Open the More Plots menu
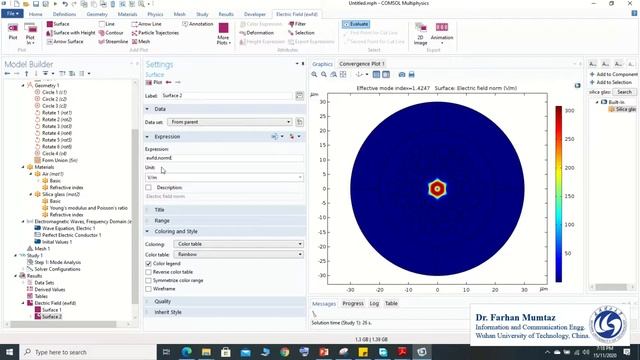640x360 pixels. point(223,33)
